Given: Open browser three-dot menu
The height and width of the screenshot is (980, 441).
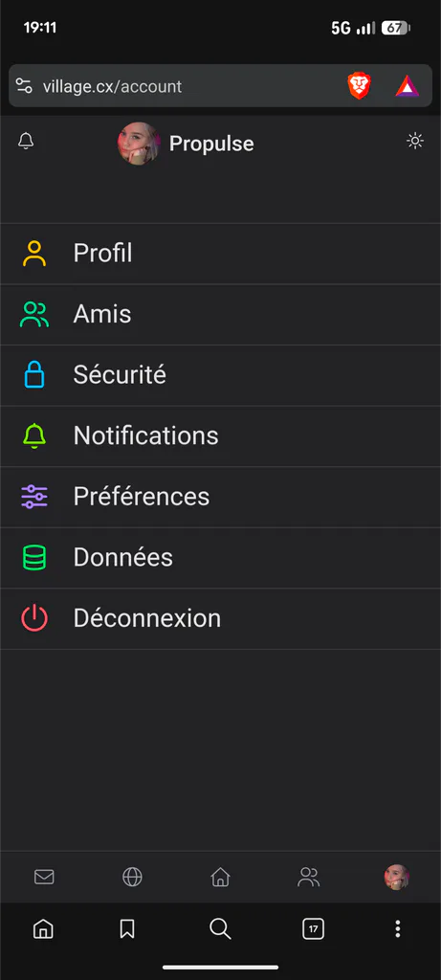Looking at the screenshot, I should pyautogui.click(x=397, y=928).
